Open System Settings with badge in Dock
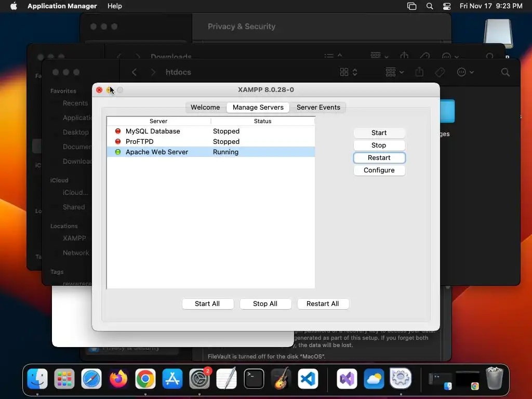 tap(199, 379)
